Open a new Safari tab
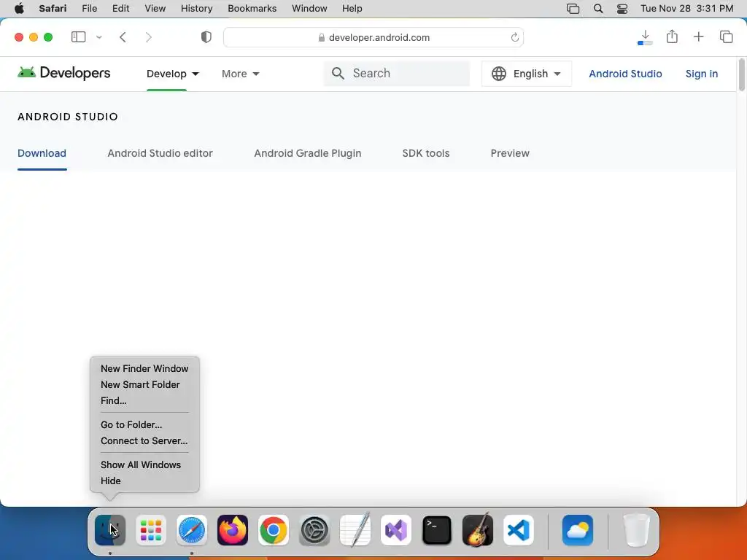This screenshot has height=560, width=747. click(698, 36)
